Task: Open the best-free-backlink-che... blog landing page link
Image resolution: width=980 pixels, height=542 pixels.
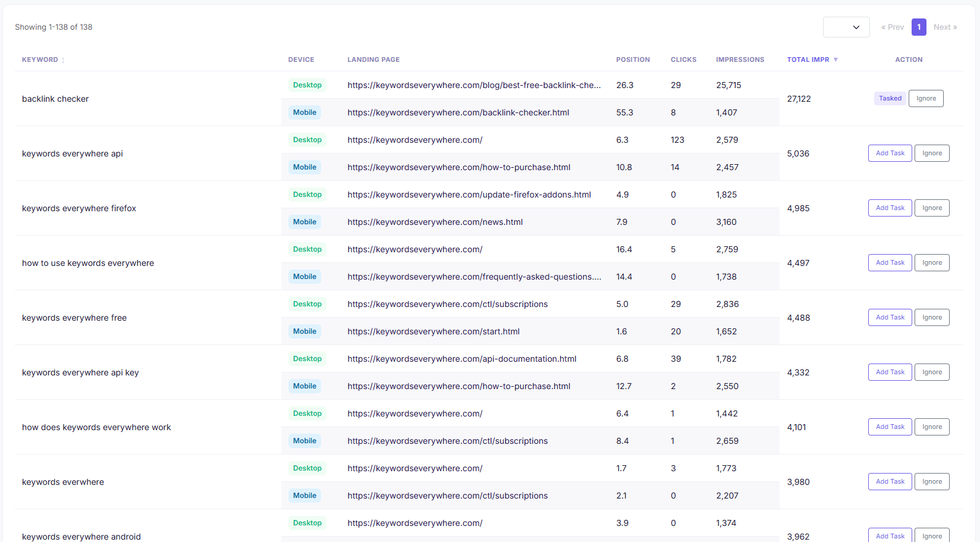Action: pyautogui.click(x=474, y=85)
